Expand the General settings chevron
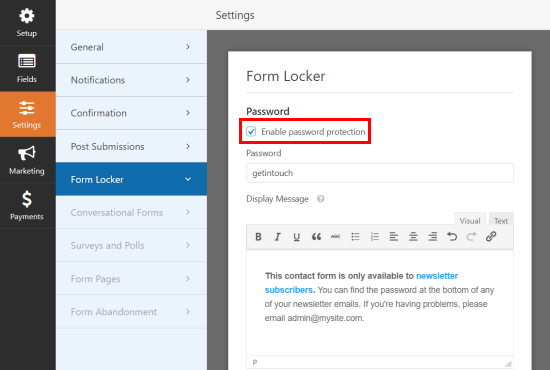This screenshot has width=550, height=370. pyautogui.click(x=188, y=47)
